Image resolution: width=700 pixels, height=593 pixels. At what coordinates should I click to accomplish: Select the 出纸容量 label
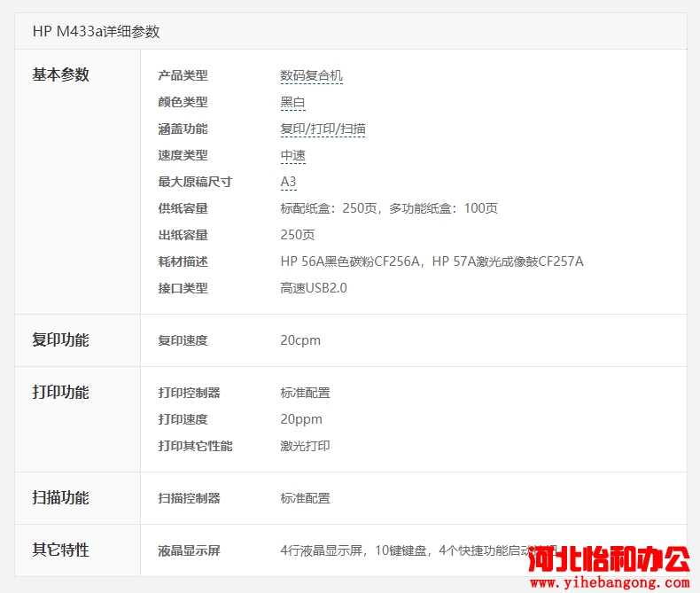[183, 235]
